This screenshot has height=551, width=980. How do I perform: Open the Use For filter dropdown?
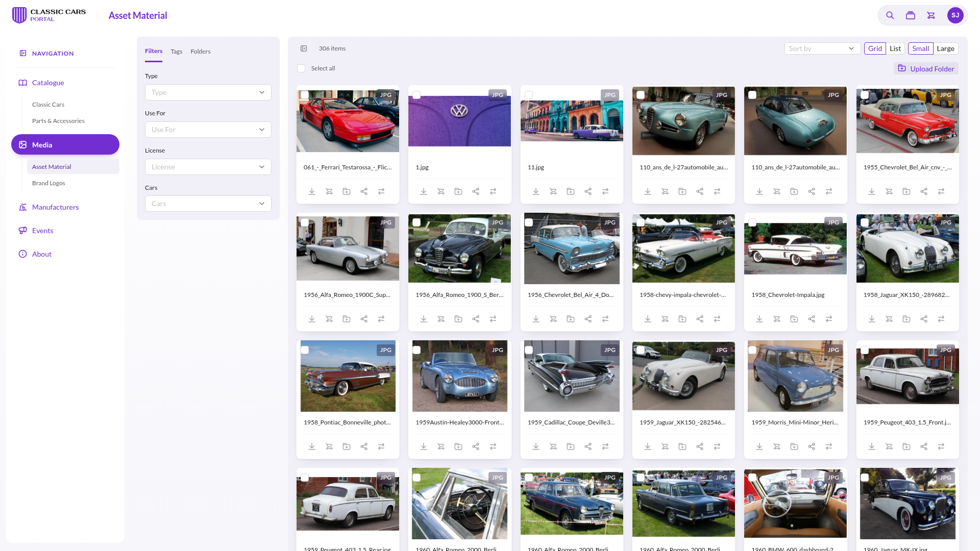point(208,130)
